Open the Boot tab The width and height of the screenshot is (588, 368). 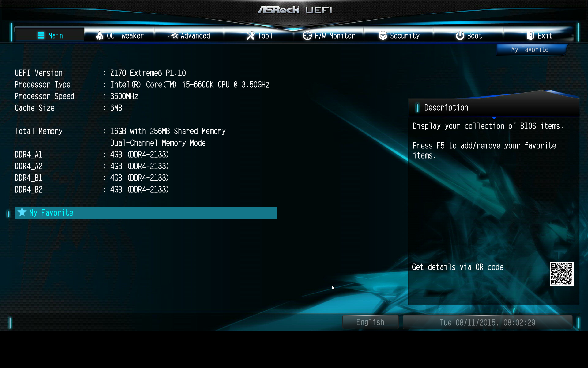469,35
